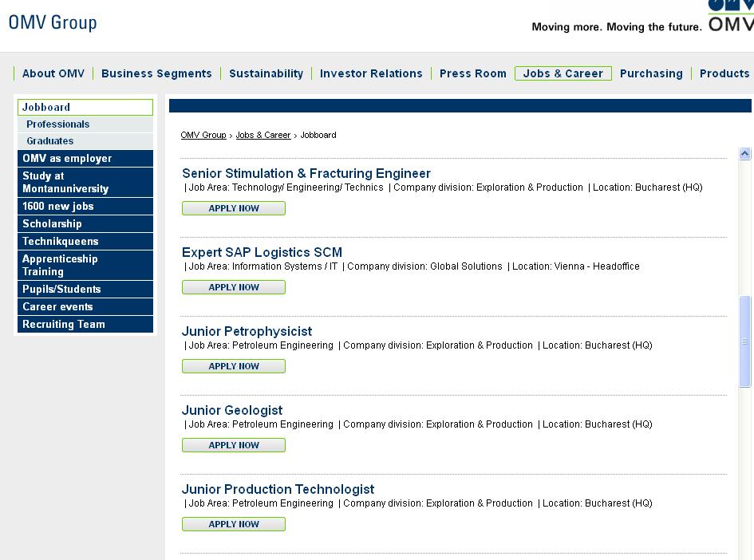
Task: Click the job list scrollbar thumb
Action: [745, 341]
